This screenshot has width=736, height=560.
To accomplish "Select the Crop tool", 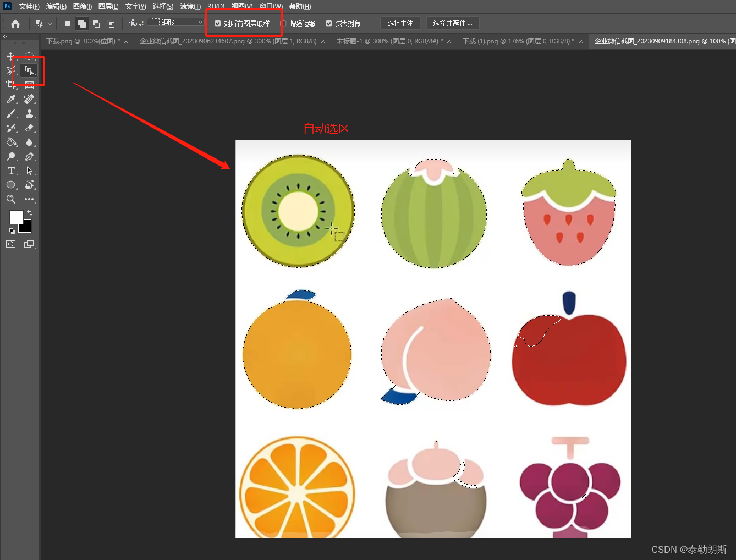I will point(10,85).
